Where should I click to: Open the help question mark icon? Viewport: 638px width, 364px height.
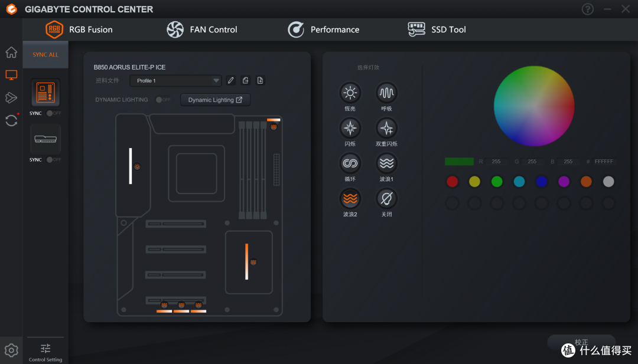[588, 9]
